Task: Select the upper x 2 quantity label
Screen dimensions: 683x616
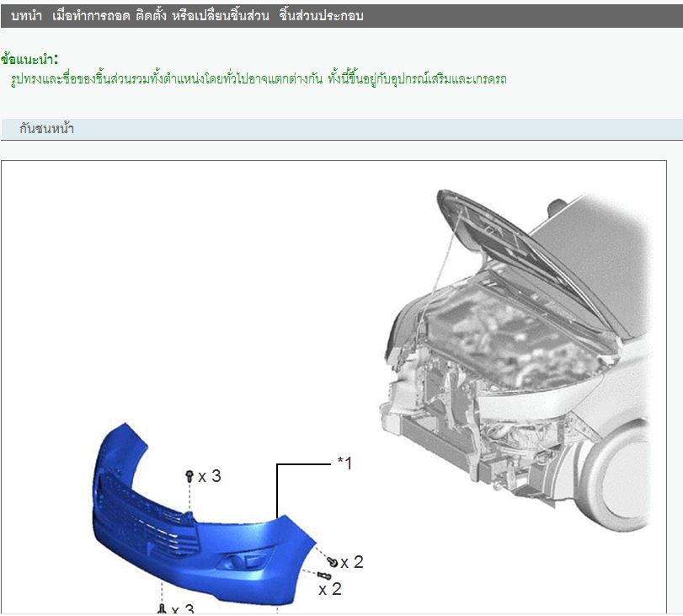Action: click(352, 562)
